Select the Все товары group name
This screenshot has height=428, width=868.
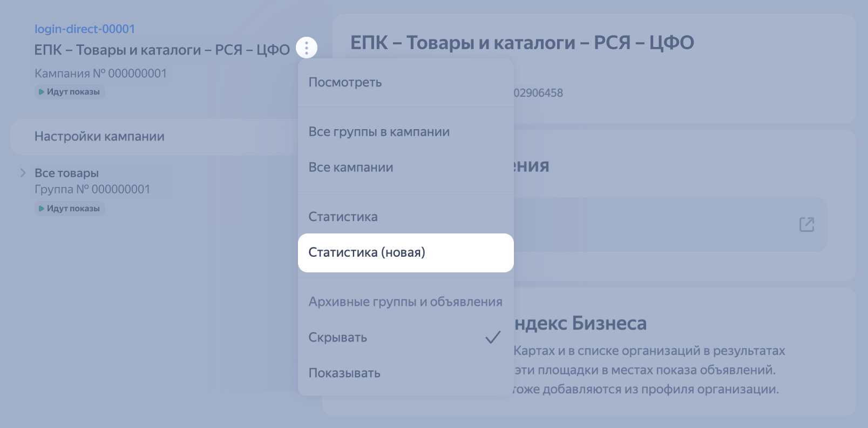[66, 173]
